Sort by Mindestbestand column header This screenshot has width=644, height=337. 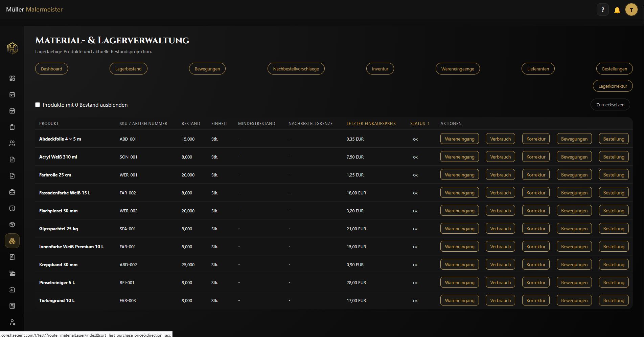(257, 124)
